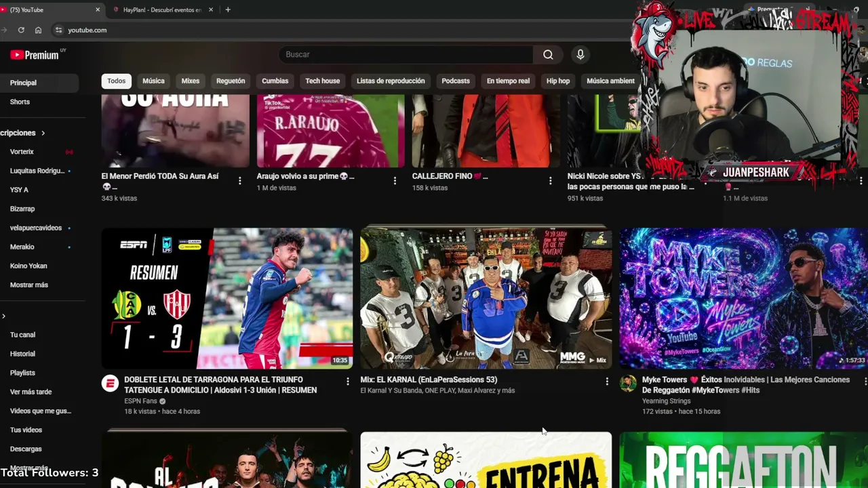Click the YouTube Premium logo
The width and height of the screenshot is (868, 488).
35,55
